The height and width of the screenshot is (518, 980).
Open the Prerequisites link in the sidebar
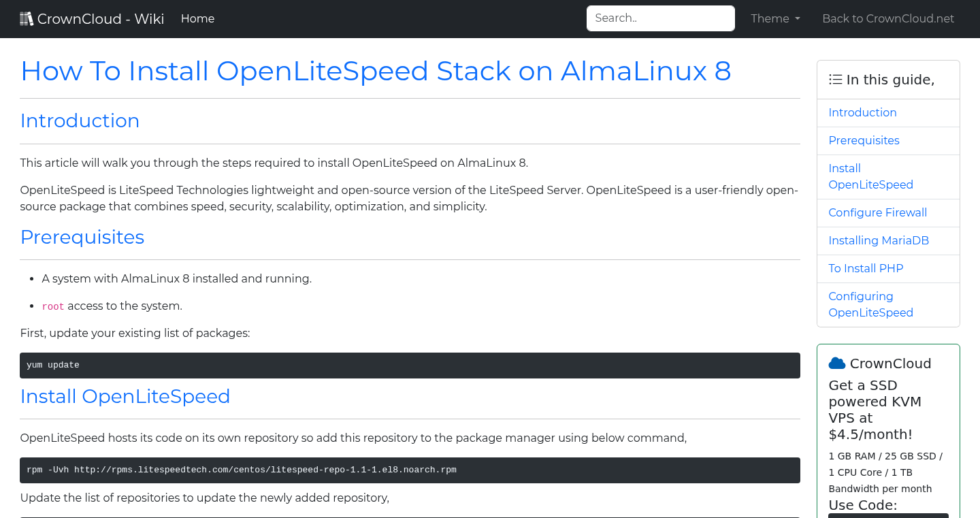pos(864,140)
